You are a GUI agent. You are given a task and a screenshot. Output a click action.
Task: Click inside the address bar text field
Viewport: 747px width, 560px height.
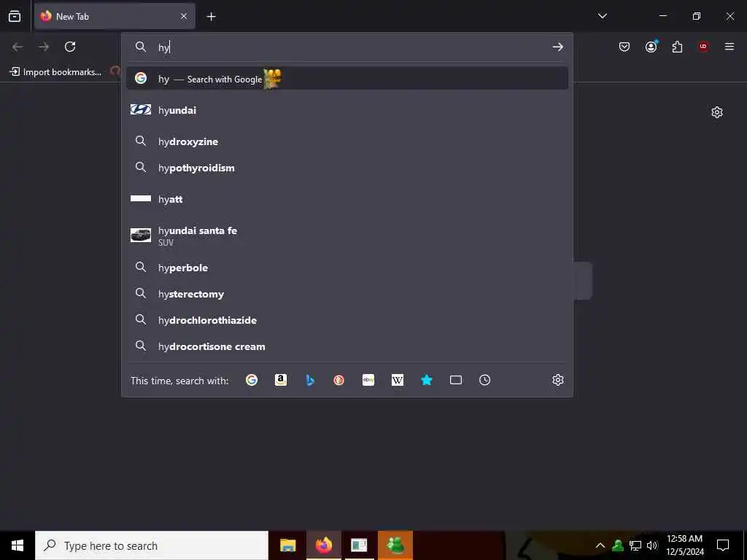pos(352,47)
